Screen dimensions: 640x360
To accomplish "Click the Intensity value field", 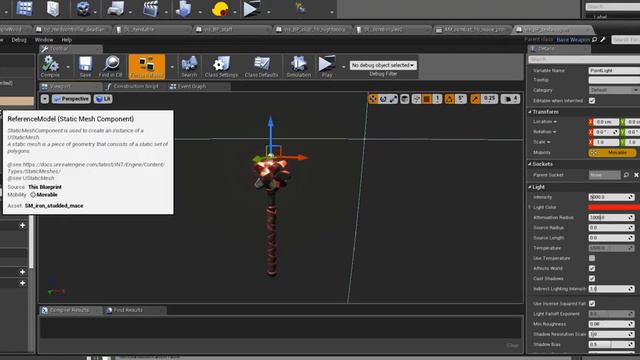I will tap(611, 197).
